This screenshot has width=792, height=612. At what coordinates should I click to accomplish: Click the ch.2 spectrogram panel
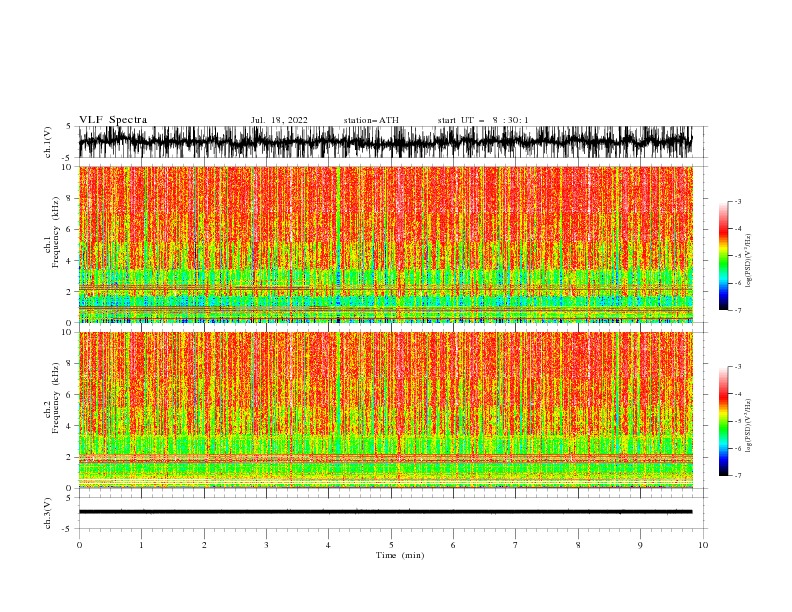coord(386,410)
